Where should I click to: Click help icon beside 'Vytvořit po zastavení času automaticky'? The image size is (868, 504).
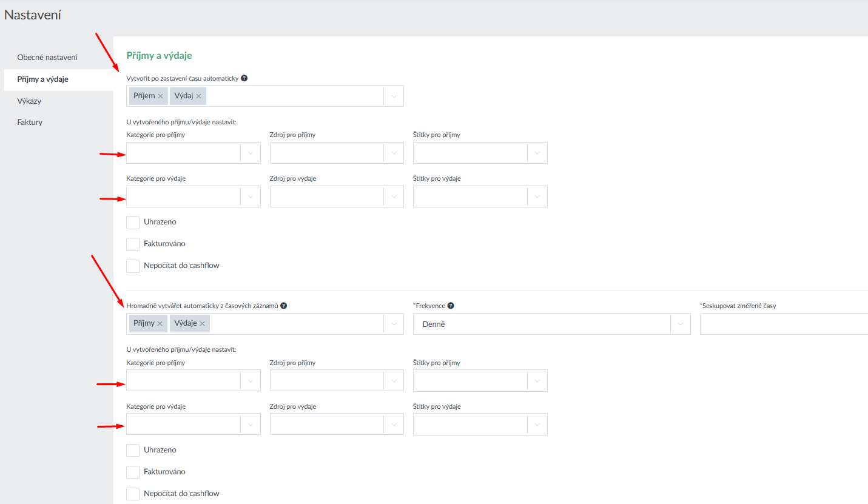click(x=244, y=79)
